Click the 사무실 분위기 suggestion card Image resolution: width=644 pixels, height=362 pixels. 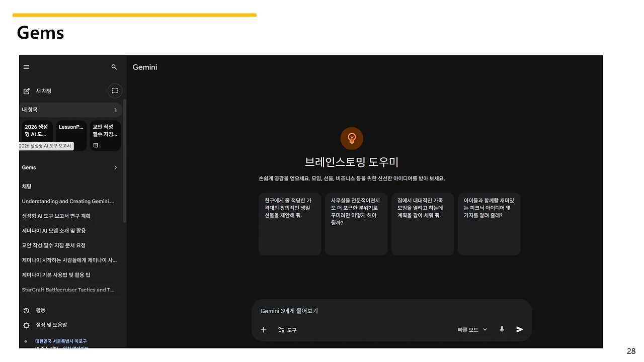point(356,223)
